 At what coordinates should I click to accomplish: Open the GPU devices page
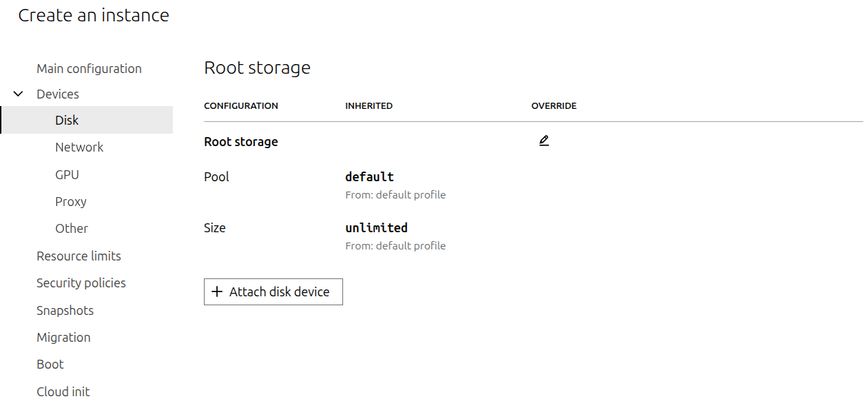click(x=67, y=175)
